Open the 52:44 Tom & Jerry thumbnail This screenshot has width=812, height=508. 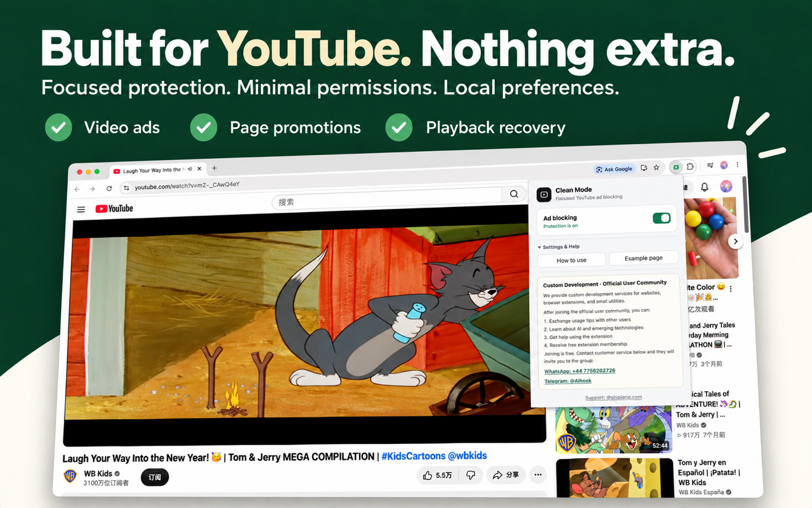(x=613, y=429)
